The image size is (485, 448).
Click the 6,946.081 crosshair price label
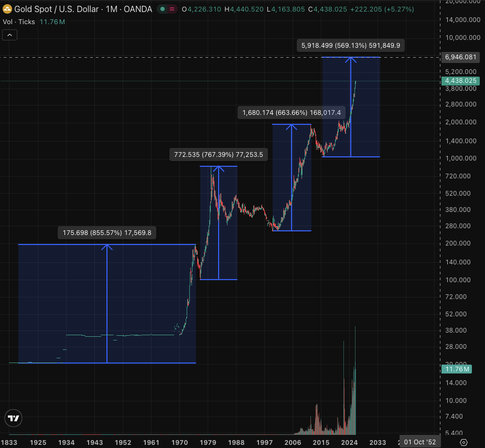tap(460, 57)
